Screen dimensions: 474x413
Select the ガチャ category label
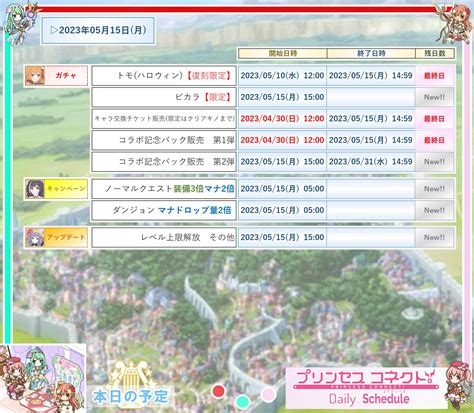(66, 76)
